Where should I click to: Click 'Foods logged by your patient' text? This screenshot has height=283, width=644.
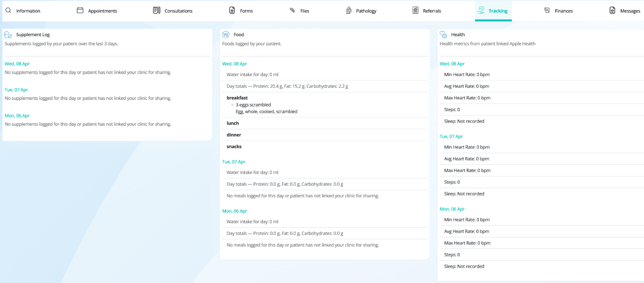[252, 44]
